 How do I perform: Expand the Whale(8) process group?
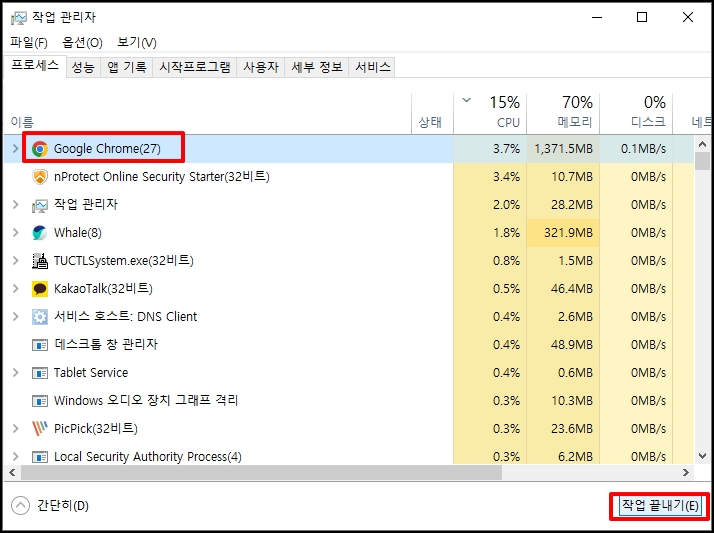[x=15, y=233]
